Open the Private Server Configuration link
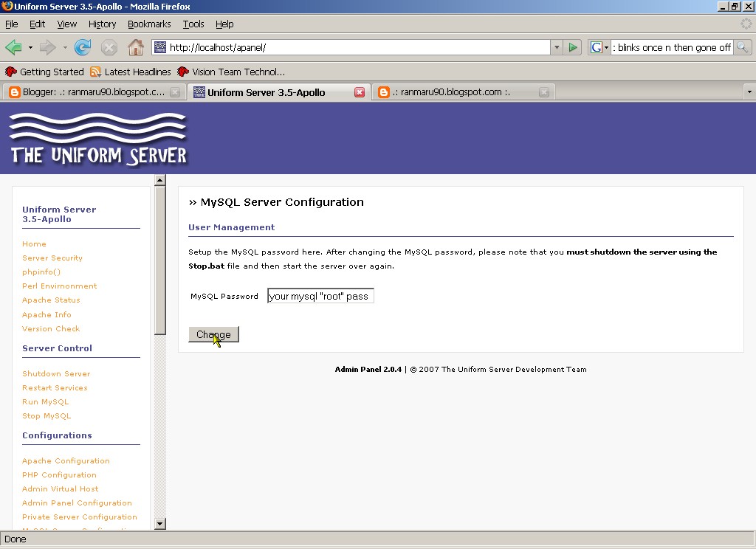The height and width of the screenshot is (549, 756). coord(80,517)
